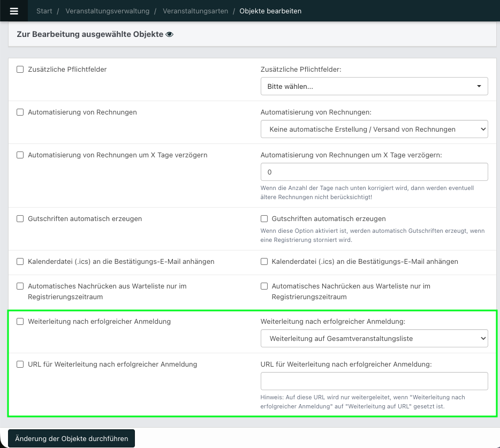Enable right Kalenderdatei (.ics) anhängen option
Screen dimensions: 500x448
[264, 261]
